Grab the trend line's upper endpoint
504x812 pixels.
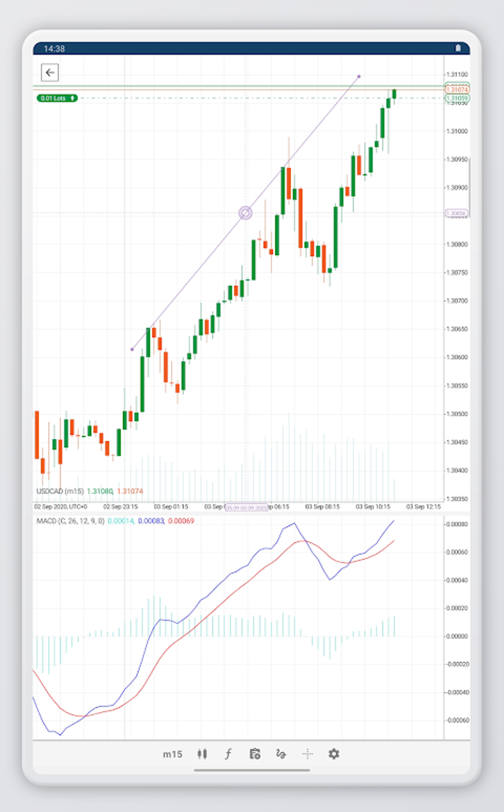click(359, 77)
